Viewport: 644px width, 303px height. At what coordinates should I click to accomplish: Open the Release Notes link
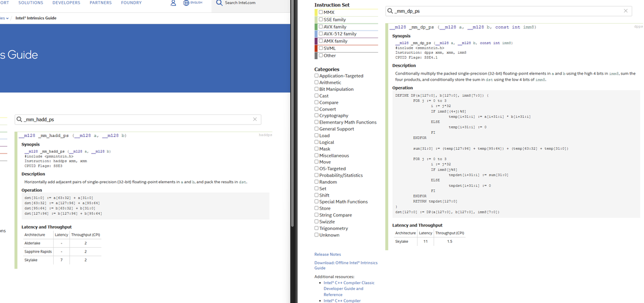[327, 254]
